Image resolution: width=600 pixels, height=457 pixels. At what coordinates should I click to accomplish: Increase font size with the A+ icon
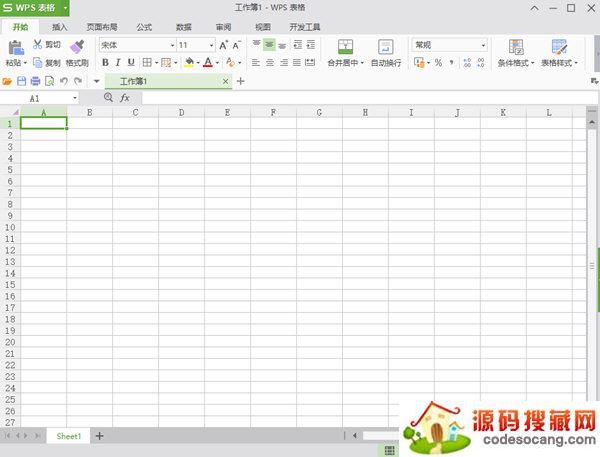pyautogui.click(x=223, y=45)
